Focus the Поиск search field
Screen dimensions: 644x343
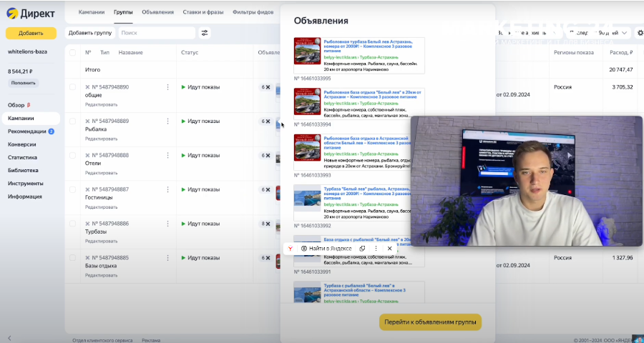click(x=157, y=33)
